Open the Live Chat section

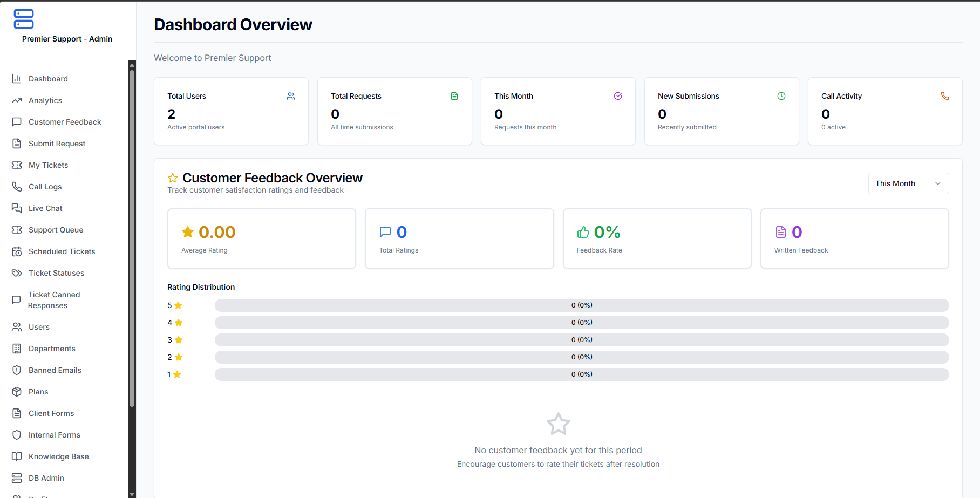pos(45,208)
